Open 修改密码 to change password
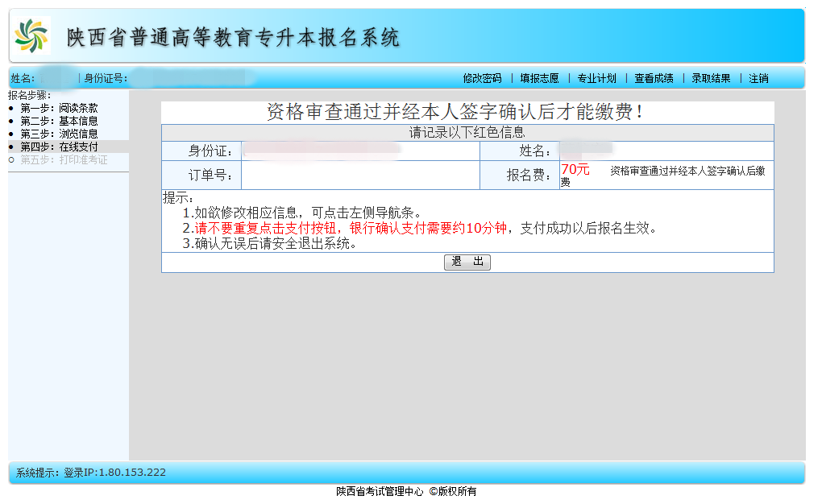822x504 pixels. click(x=480, y=78)
